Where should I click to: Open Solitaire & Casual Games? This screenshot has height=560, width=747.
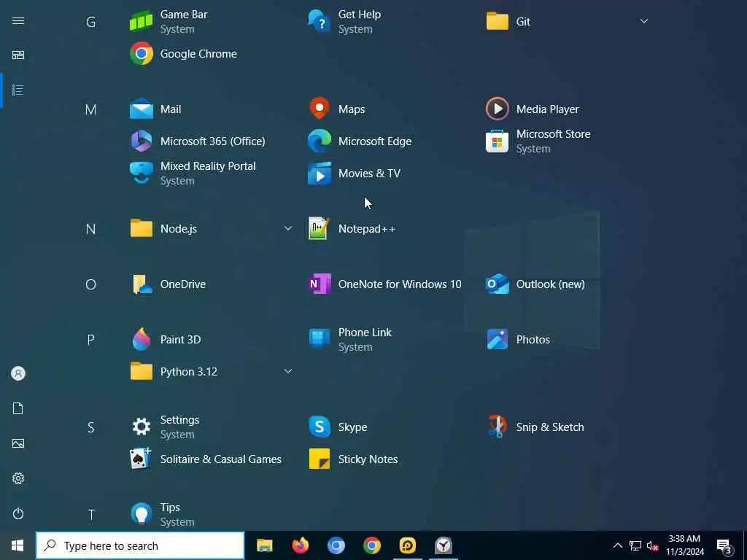point(206,459)
